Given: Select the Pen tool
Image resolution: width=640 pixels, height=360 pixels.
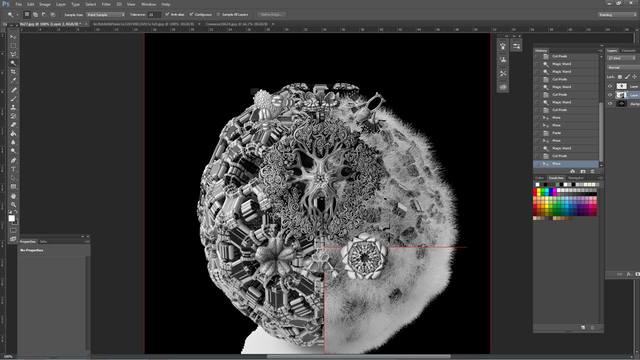Looking at the screenshot, I should [13, 160].
